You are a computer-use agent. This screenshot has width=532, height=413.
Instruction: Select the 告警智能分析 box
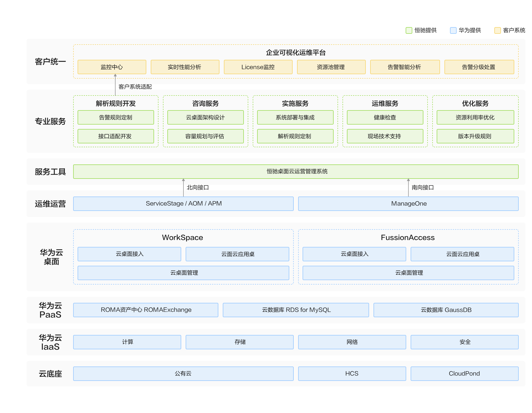[405, 67]
